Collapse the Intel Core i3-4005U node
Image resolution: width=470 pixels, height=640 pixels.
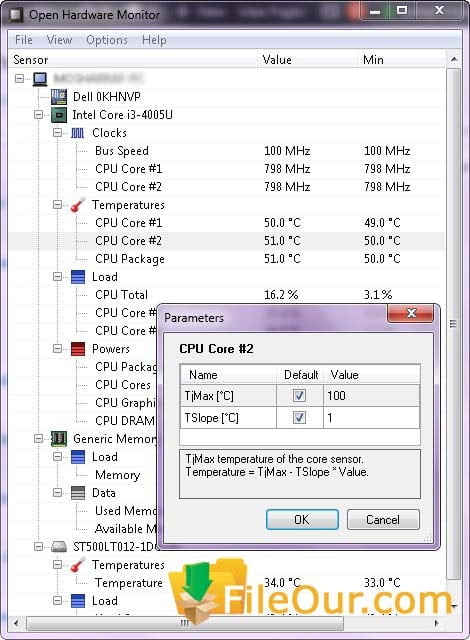coord(39,115)
